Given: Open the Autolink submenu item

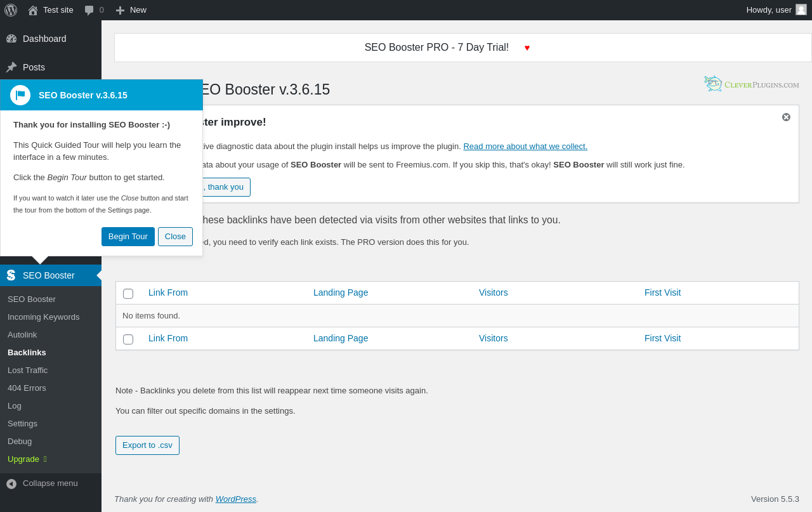Looking at the screenshot, I should tap(22, 335).
